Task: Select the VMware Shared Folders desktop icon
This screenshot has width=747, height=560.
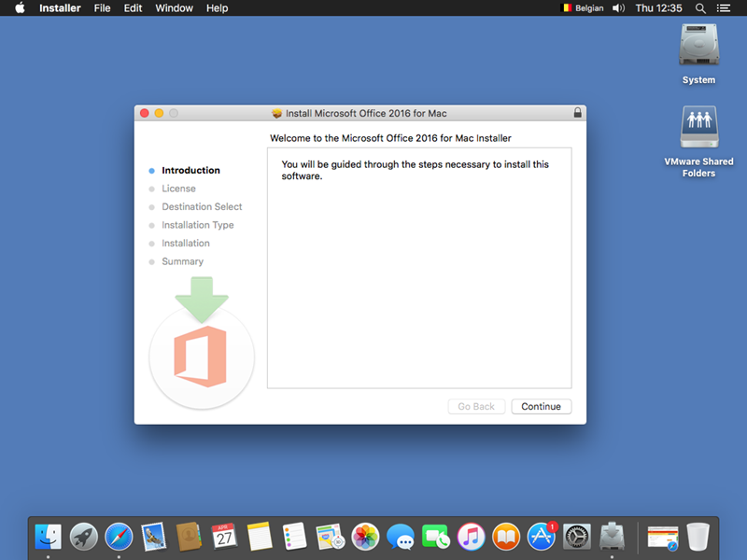Action: click(698, 142)
